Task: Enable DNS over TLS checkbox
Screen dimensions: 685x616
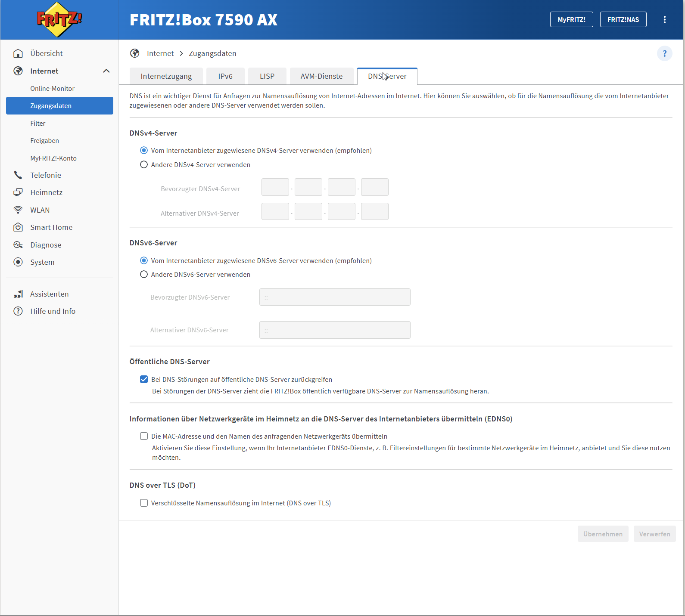Action: point(144,503)
